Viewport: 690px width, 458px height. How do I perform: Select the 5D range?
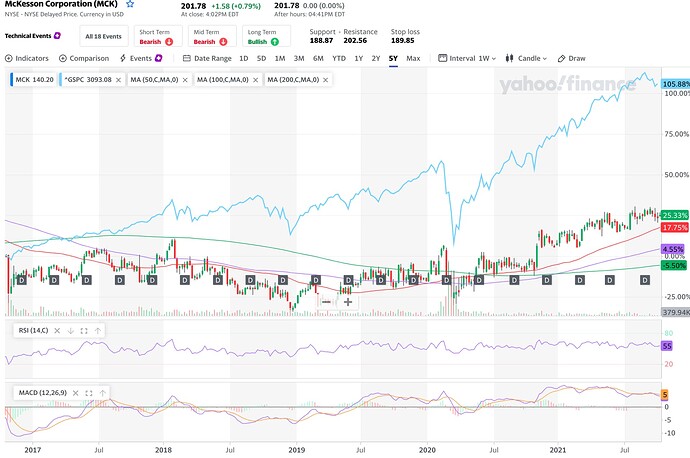pos(261,58)
